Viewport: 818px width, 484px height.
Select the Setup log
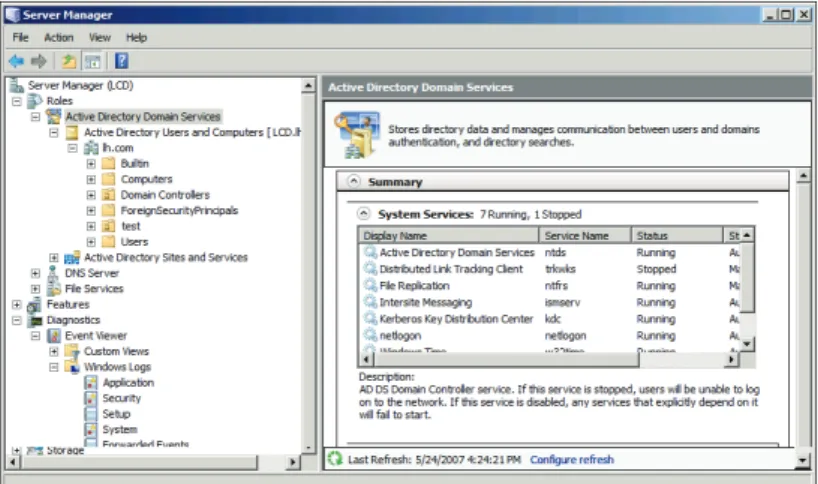(116, 414)
